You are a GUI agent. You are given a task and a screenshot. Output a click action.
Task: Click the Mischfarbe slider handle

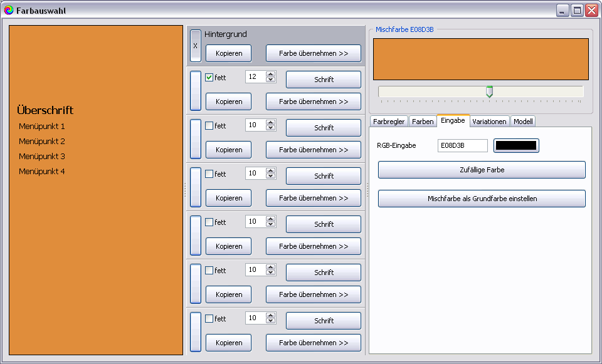[x=490, y=91]
